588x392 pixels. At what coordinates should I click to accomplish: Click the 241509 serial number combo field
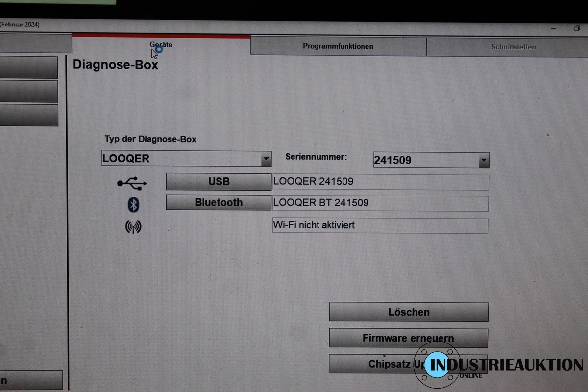(431, 160)
